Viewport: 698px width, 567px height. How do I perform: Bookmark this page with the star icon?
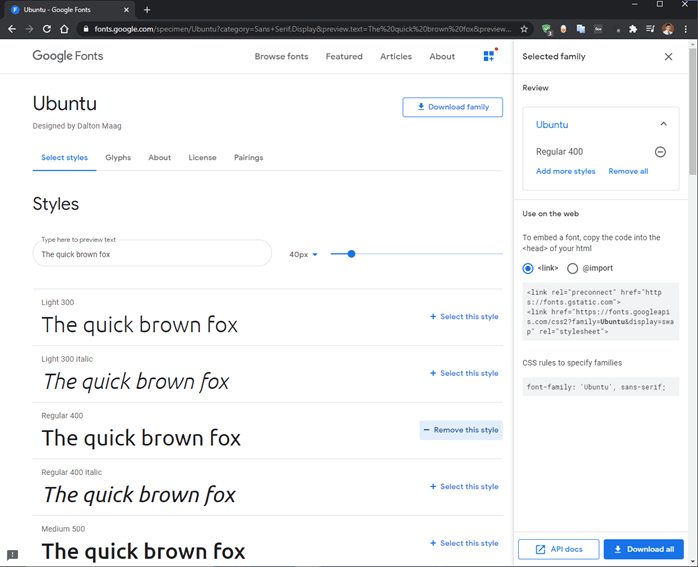[524, 29]
